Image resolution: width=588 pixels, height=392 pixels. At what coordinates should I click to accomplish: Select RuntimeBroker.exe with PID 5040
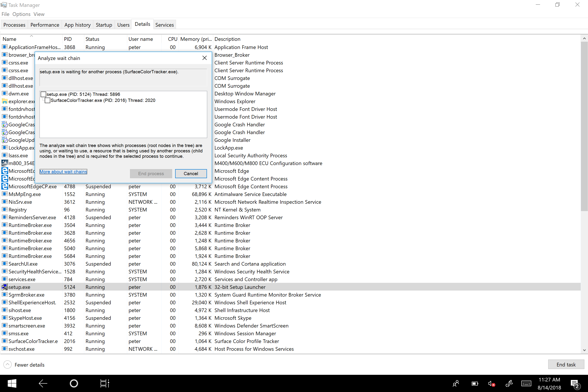click(291, 248)
